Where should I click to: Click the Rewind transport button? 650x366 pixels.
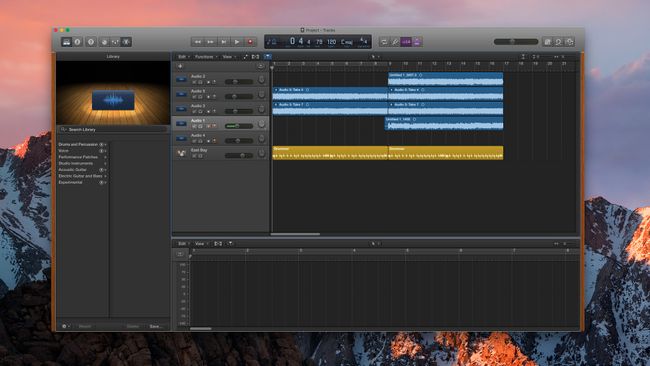click(x=198, y=42)
